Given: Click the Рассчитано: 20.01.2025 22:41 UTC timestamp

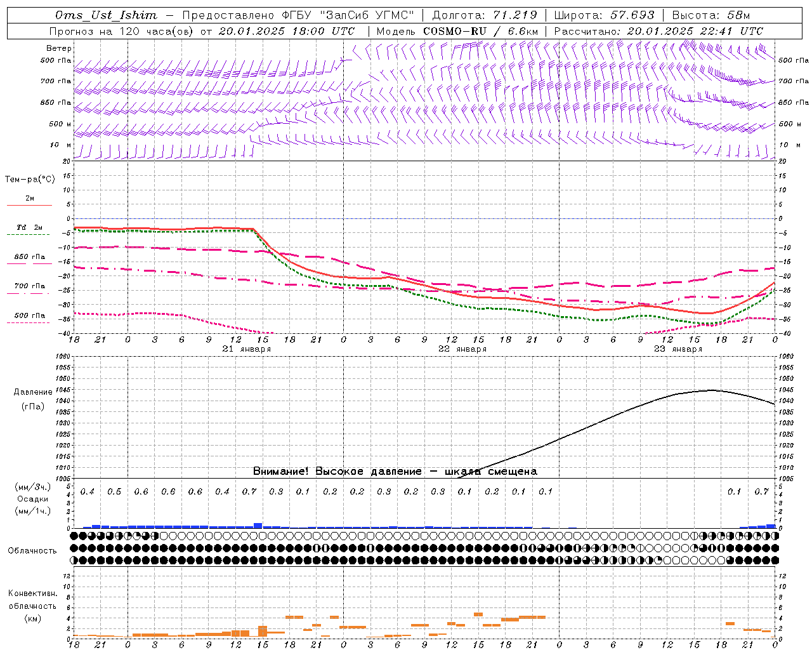Looking at the screenshot, I should [x=659, y=31].
